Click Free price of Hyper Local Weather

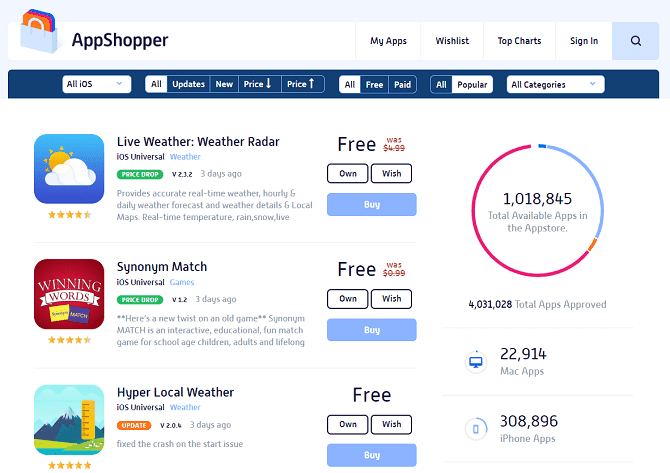(x=372, y=395)
